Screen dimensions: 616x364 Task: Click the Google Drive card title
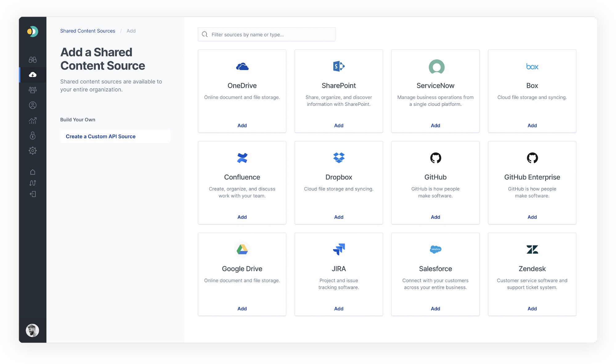click(x=242, y=268)
